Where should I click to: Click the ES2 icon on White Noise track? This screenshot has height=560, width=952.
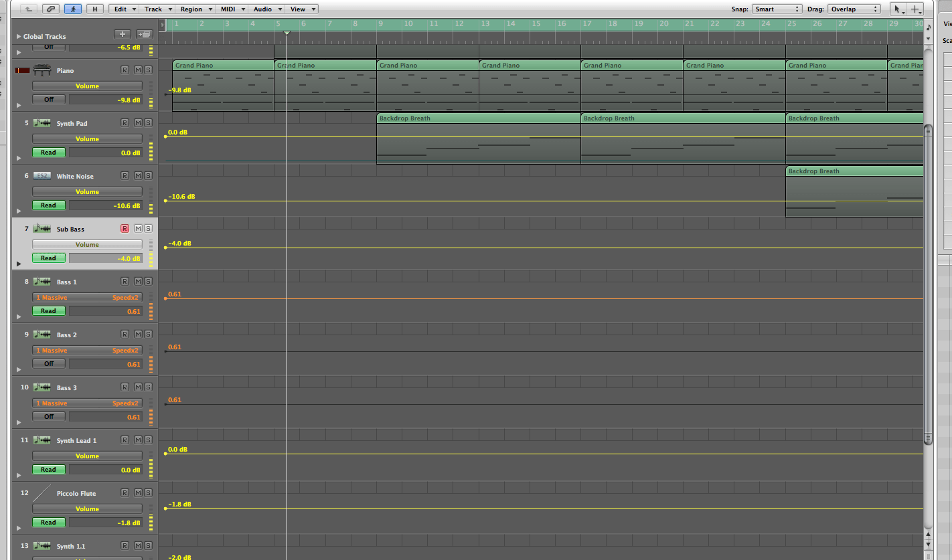(42, 175)
